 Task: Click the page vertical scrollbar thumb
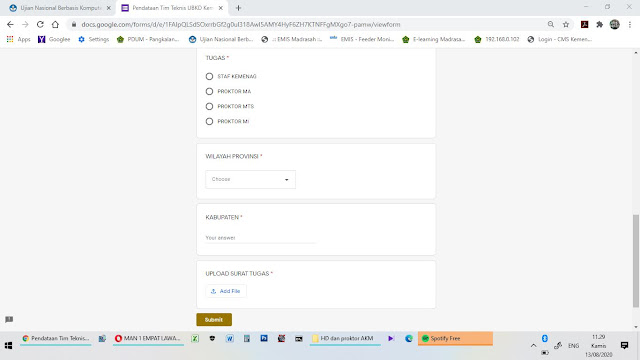click(x=636, y=260)
